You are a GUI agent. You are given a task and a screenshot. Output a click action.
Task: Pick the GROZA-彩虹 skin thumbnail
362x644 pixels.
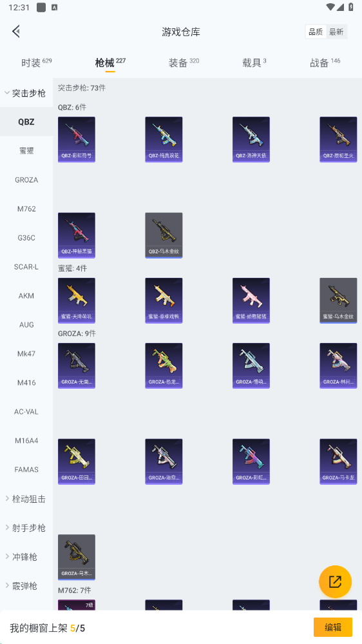(251, 462)
